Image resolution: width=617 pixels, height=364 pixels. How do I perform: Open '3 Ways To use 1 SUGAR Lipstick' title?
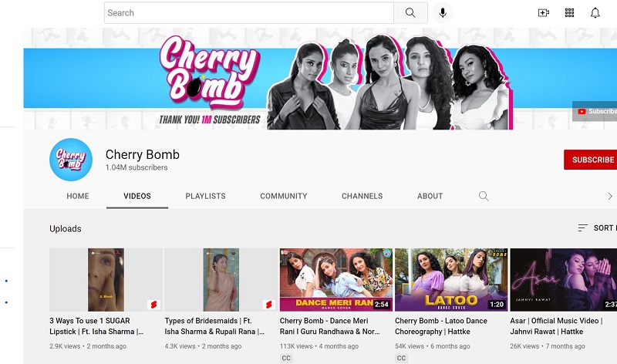click(97, 326)
